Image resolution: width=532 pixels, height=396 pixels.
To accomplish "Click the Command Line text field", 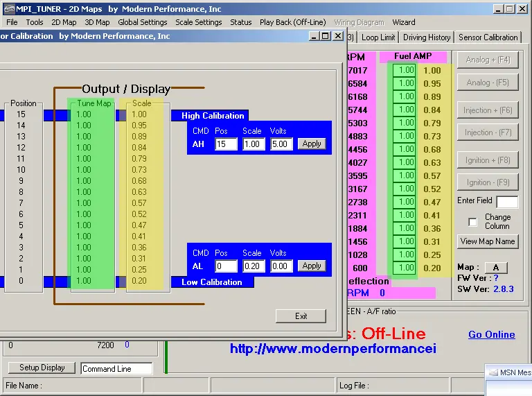I will point(116,369).
